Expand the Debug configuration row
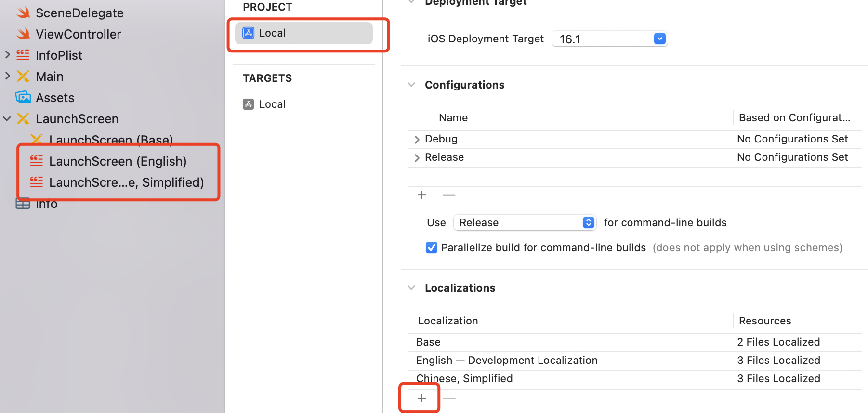This screenshot has width=868, height=413. click(x=417, y=140)
